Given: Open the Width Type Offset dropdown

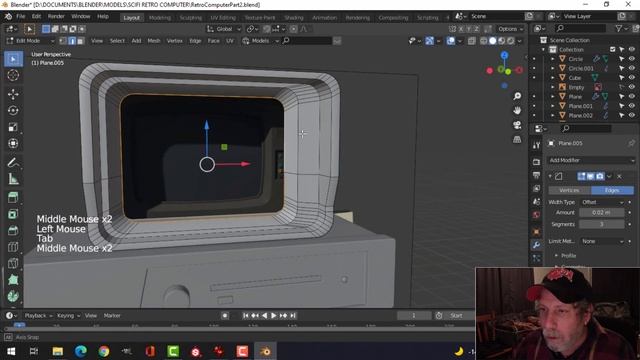Looking at the screenshot, I should pyautogui.click(x=602, y=202).
